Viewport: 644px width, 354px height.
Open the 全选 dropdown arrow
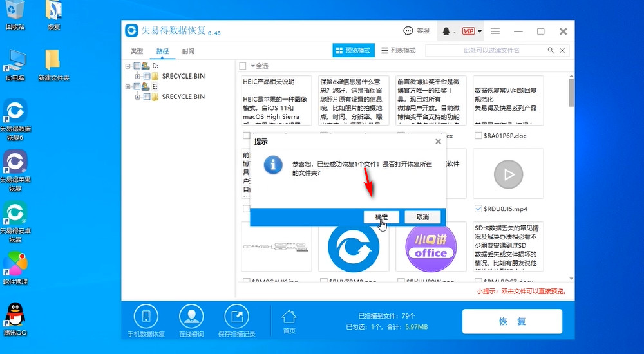[x=253, y=66]
